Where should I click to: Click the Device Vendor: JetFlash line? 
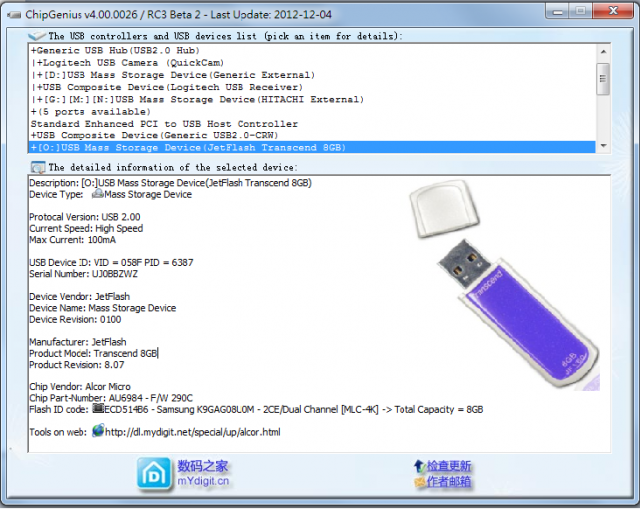point(80,296)
